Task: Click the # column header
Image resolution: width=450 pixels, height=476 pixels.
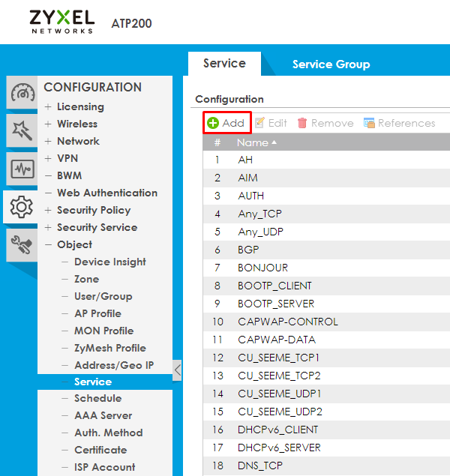Action: pos(217,142)
